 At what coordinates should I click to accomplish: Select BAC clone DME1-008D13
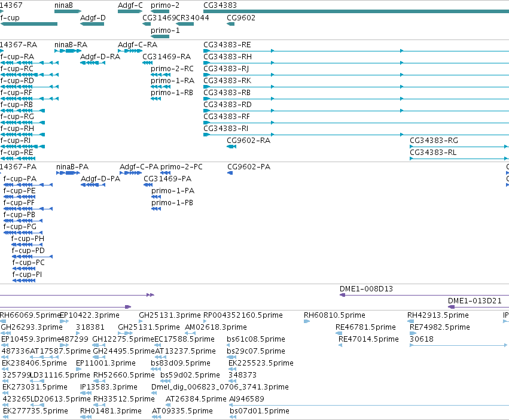[366, 289]
